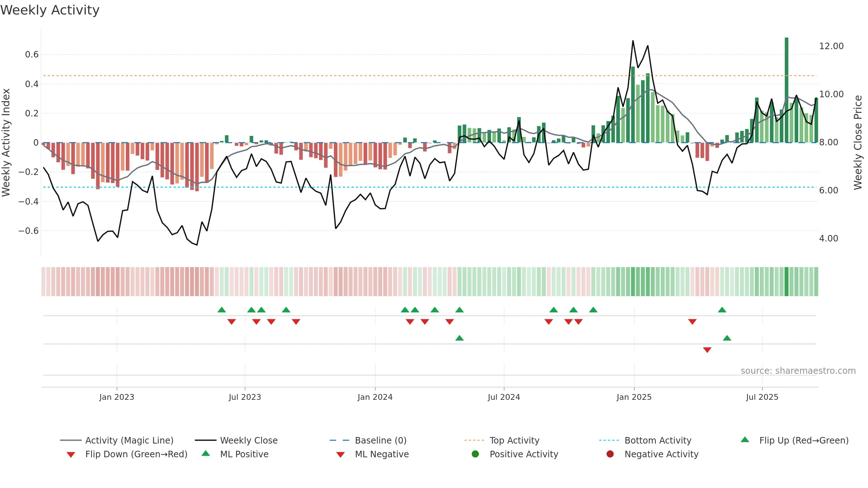Click the −0.2 activity index tick
Image resolution: width=868 pixels, height=488 pixels.
tap(29, 172)
